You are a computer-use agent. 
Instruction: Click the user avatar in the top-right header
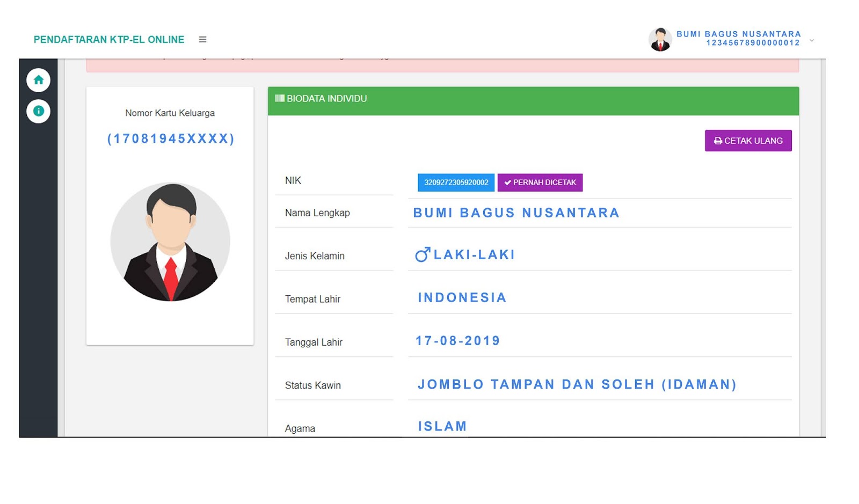[x=660, y=39]
